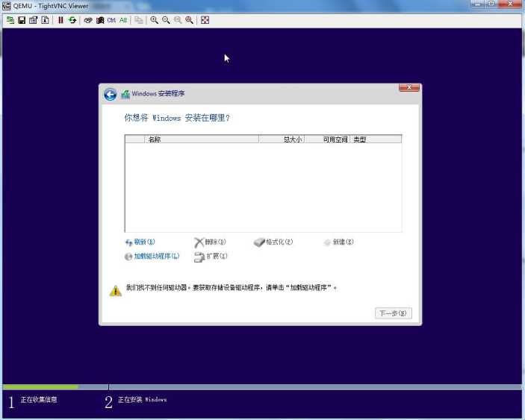Viewport: 525px width, 420px height.
Task: Click the no-drive warning message text
Action: pos(232,287)
